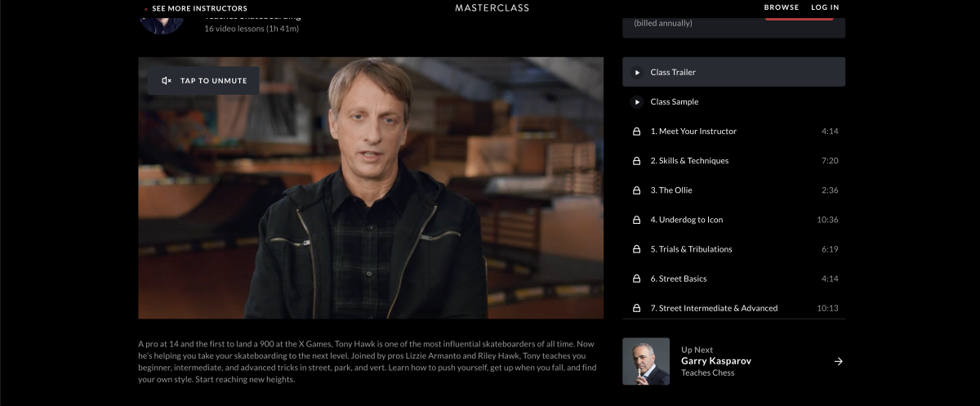Click the 10:36 duration of Underdog to Icon
Viewport: 980px width, 406px height.
click(x=827, y=219)
